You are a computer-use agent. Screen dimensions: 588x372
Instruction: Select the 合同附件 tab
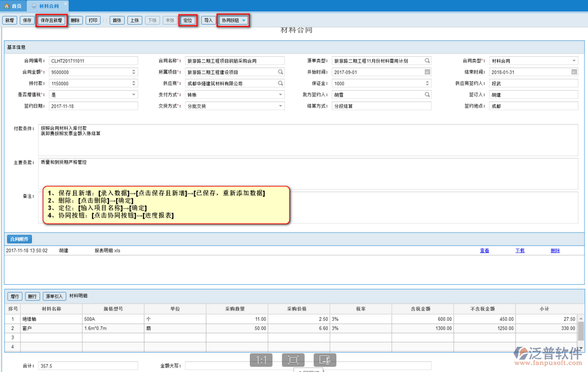19,239
